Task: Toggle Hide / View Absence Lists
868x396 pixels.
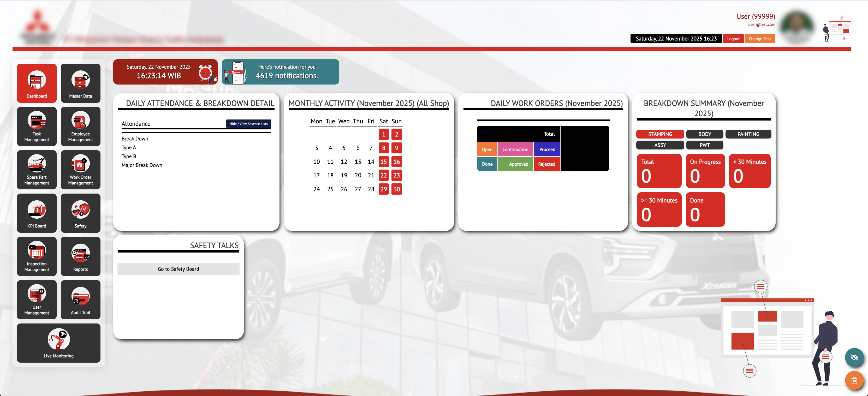Action: [x=248, y=124]
